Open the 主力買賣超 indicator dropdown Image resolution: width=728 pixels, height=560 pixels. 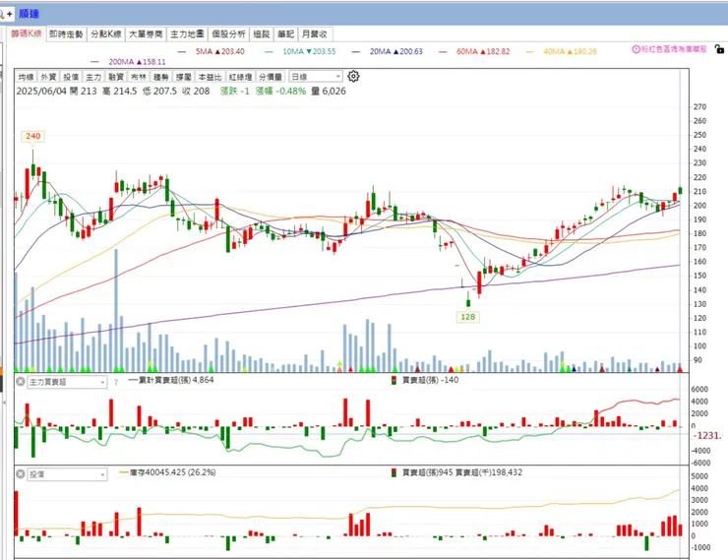tap(67, 382)
